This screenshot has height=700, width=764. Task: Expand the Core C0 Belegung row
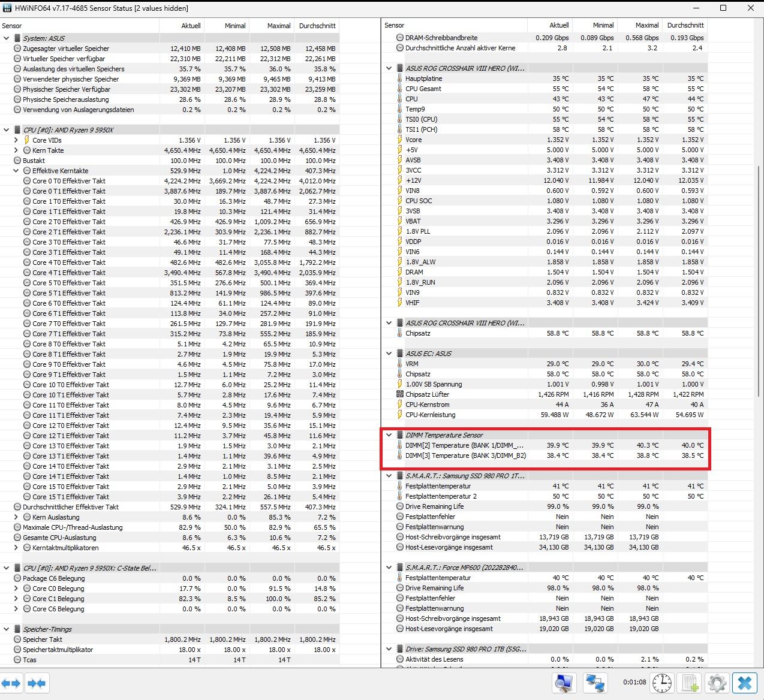pos(16,589)
